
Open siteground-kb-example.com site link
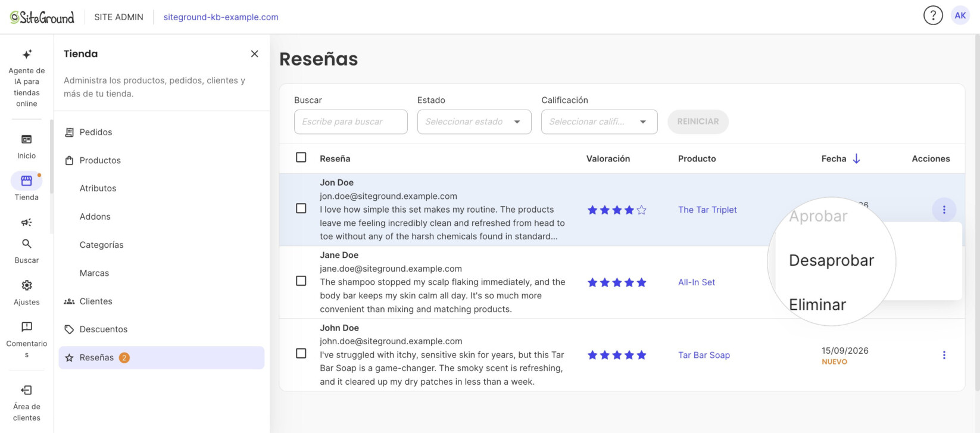point(221,17)
